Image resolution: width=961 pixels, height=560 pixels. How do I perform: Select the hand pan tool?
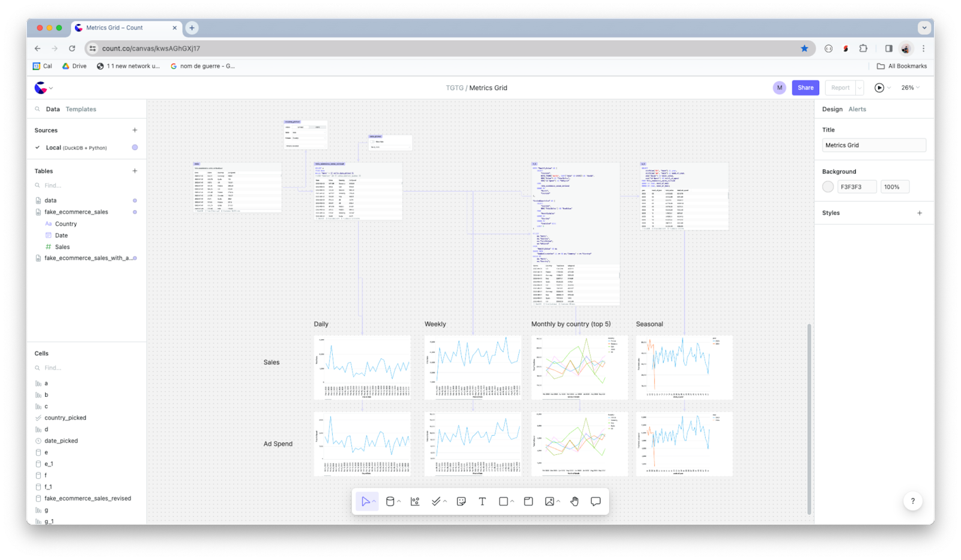[x=575, y=502]
